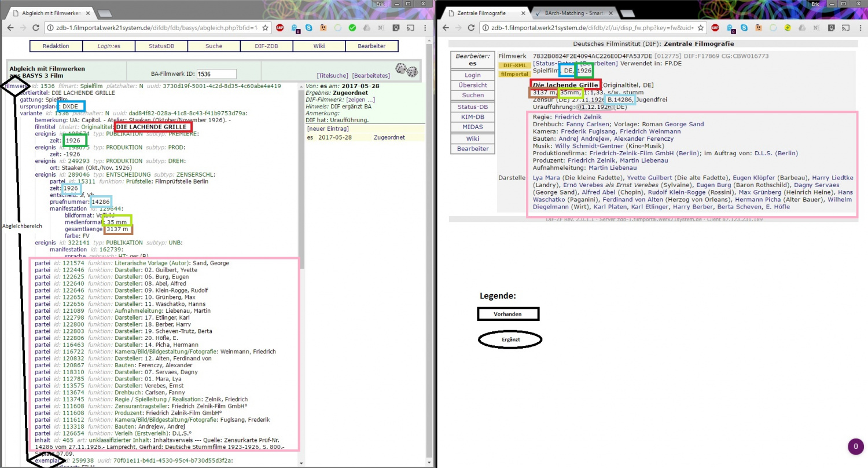The image size is (868, 468).
Task: Bookmark the abgleich.php page with the star
Action: pyautogui.click(x=265, y=27)
